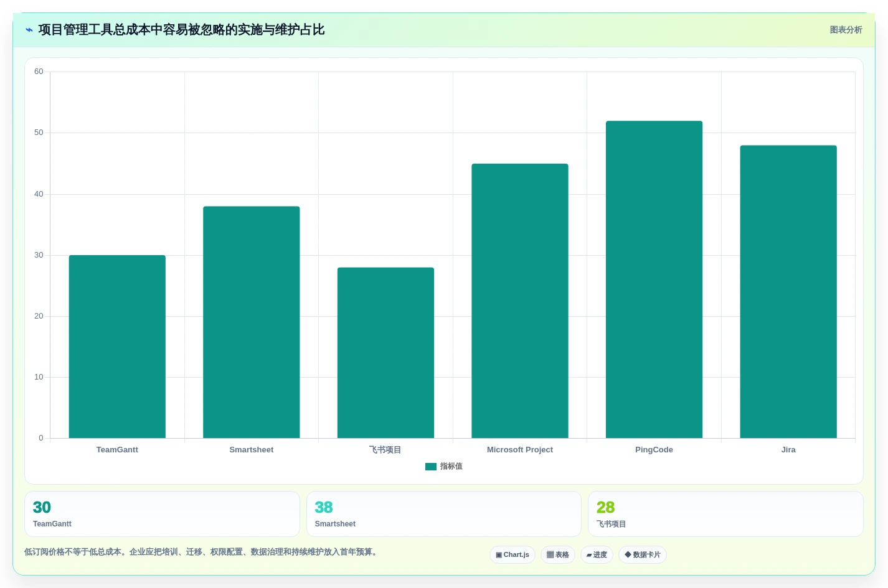The image size is (888, 588).
Task: Click the y-axis value 30
Action: click(39, 255)
